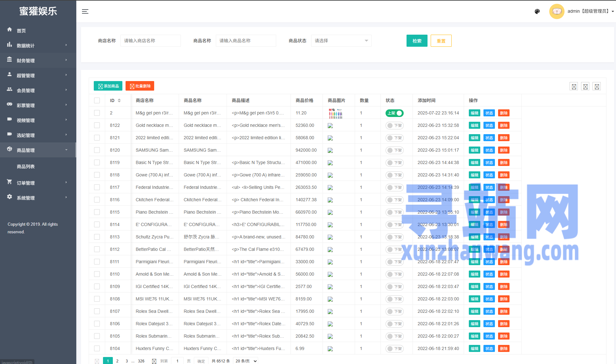Toggle off the 上架 switch for ID 2
This screenshot has width=616, height=364.
[394, 113]
